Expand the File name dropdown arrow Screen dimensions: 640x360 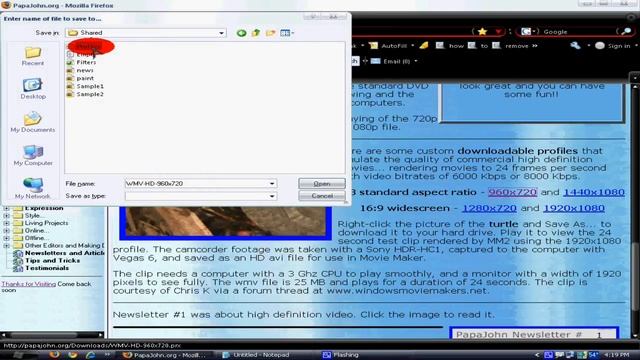point(272,184)
